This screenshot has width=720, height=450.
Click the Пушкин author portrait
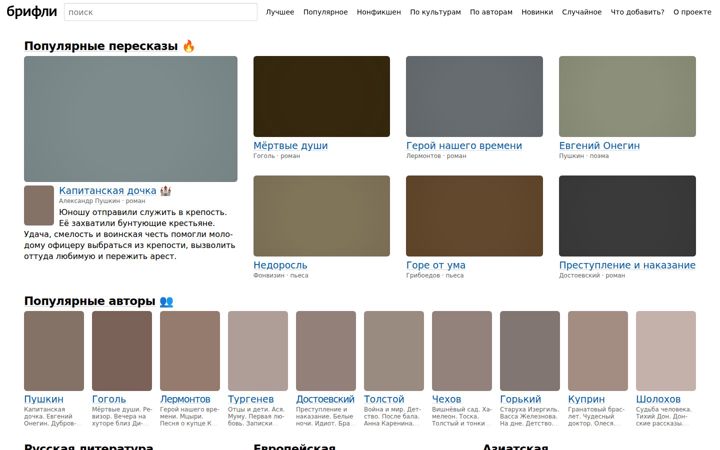coord(54,351)
